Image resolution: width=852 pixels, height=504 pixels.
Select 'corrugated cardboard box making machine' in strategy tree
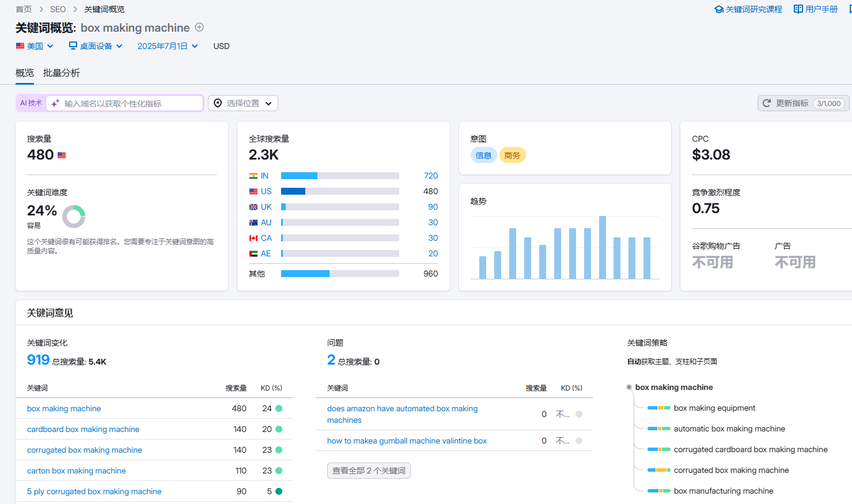[751, 449]
